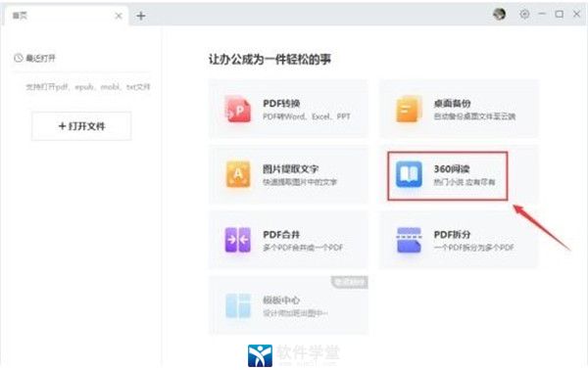Select the 最近打开 heading text

40,59
